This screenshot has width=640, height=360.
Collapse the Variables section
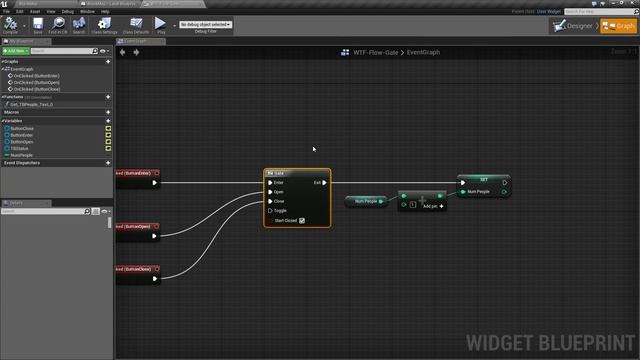tap(2, 121)
